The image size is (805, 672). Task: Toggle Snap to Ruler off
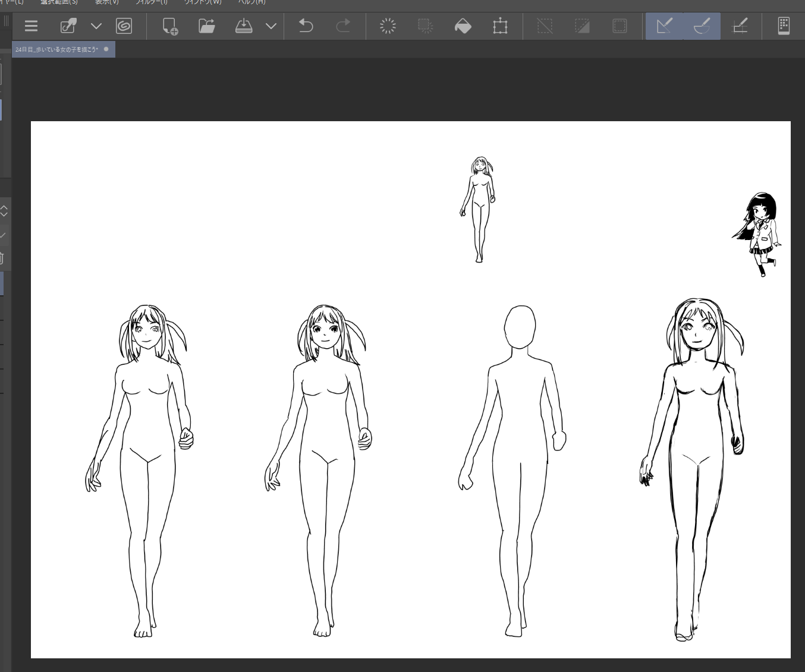point(664,26)
